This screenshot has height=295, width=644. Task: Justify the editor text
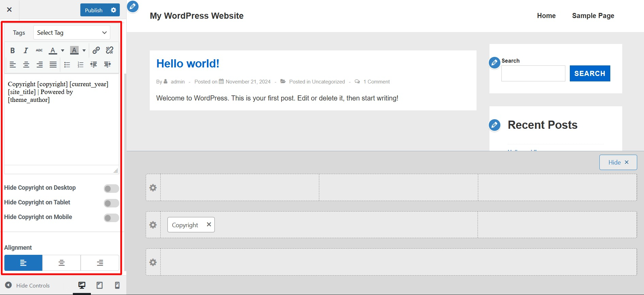(x=53, y=65)
